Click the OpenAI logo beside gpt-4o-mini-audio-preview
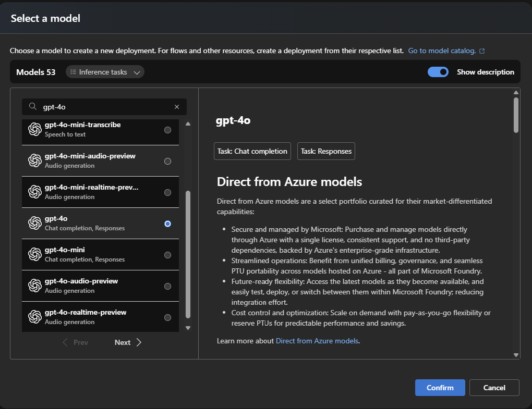 tap(35, 160)
